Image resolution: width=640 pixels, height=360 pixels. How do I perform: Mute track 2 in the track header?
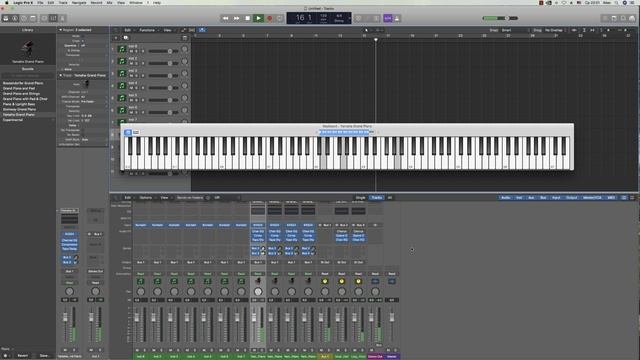click(x=131, y=64)
